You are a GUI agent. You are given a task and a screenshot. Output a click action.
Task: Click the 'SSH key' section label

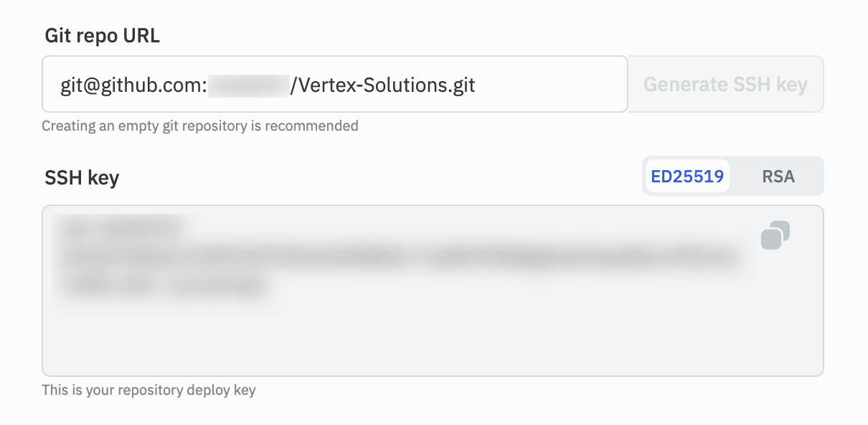click(82, 177)
